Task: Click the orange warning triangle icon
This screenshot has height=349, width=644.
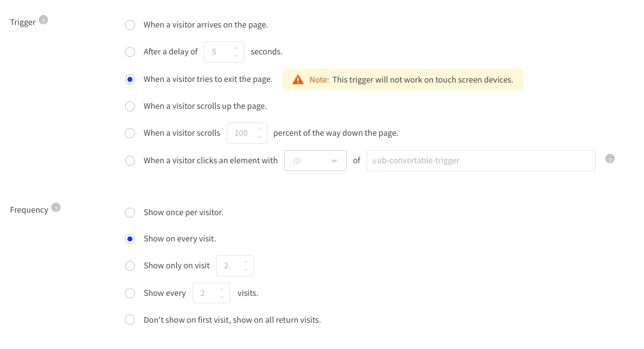Action: (298, 79)
